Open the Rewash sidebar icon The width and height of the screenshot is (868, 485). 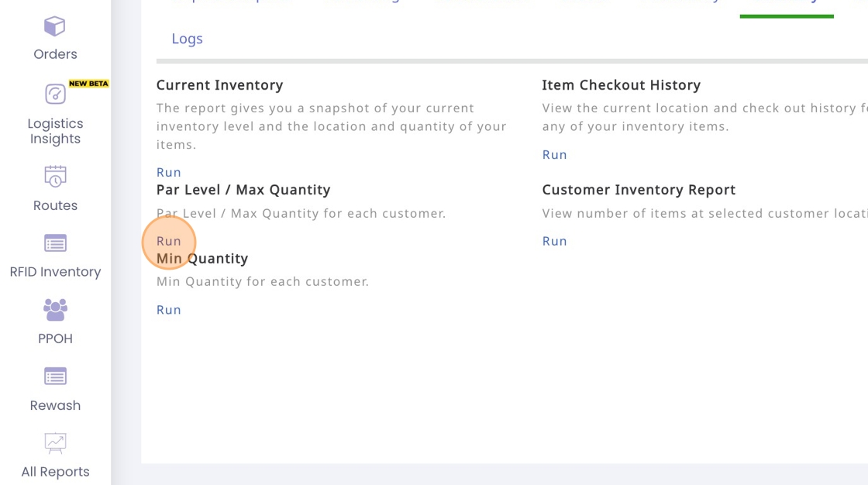(x=55, y=377)
